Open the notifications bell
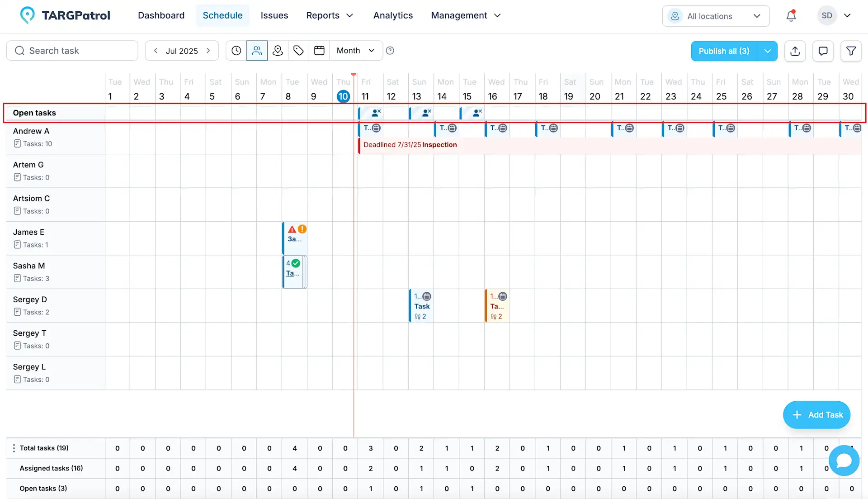The image size is (868, 499). [791, 16]
